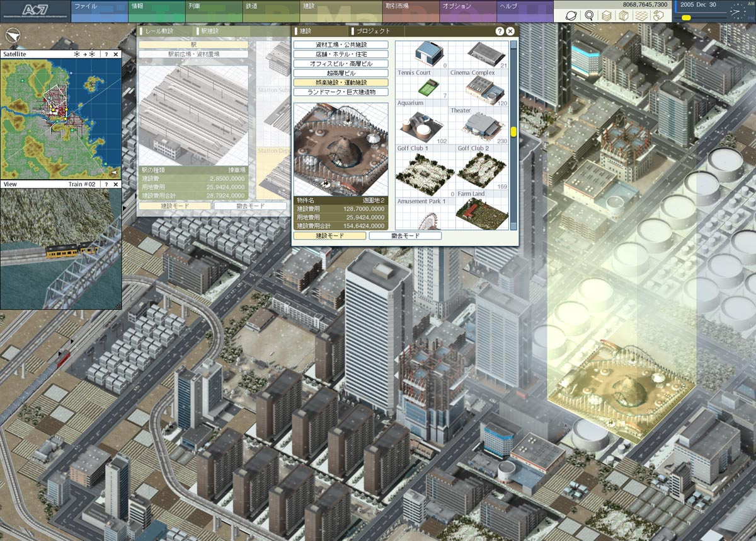Select the 駅 category button
Screen dimensions: 756x541
tap(193, 45)
